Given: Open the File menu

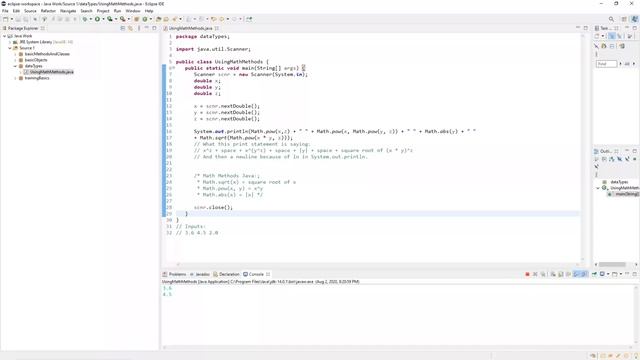Looking at the screenshot, I should (x=5, y=11).
